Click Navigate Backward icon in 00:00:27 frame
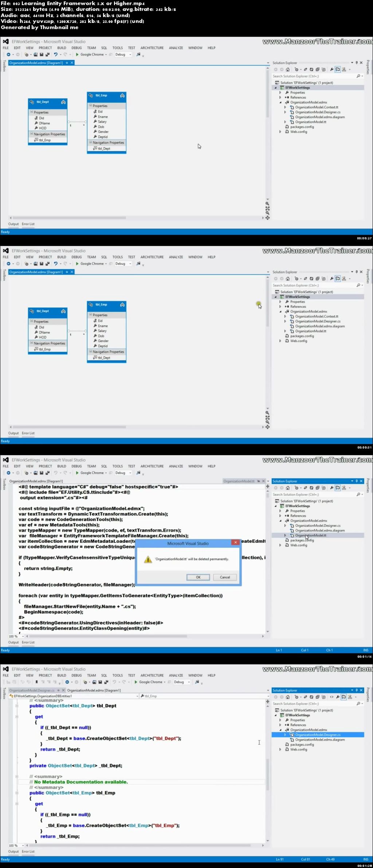The height and width of the screenshot is (868, 373). pyautogui.click(x=8, y=55)
